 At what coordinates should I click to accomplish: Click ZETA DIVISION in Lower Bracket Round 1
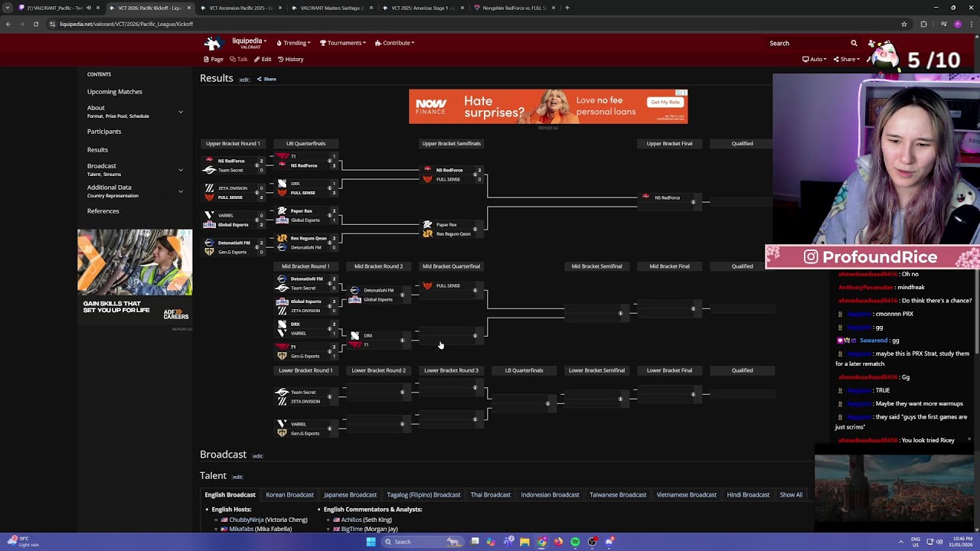click(x=305, y=401)
